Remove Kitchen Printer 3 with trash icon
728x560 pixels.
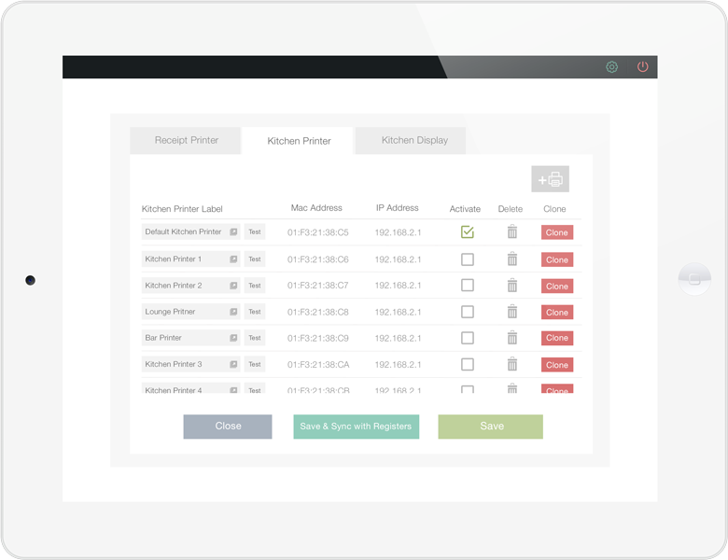(x=511, y=364)
